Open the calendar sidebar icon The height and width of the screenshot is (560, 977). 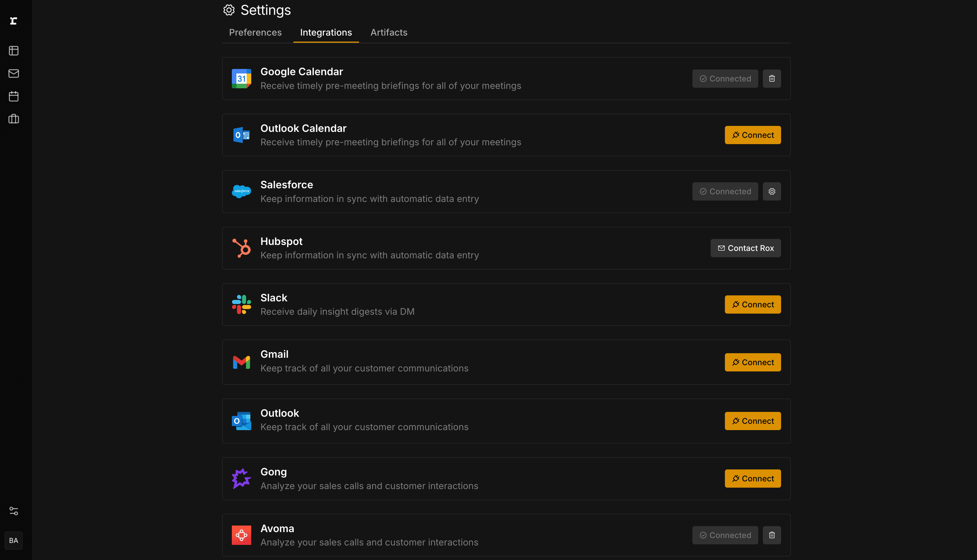pos(13,96)
